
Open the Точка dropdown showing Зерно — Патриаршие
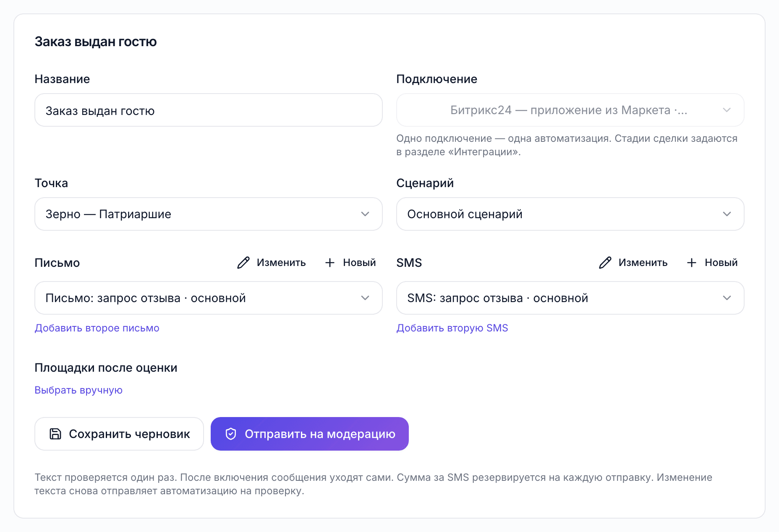coord(209,214)
